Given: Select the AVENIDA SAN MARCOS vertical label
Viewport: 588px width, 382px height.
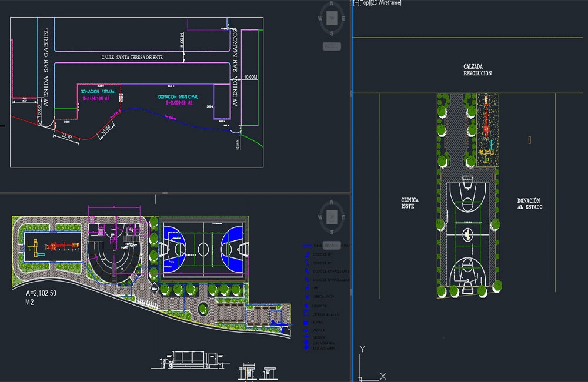Looking at the screenshot, I should click(x=235, y=68).
